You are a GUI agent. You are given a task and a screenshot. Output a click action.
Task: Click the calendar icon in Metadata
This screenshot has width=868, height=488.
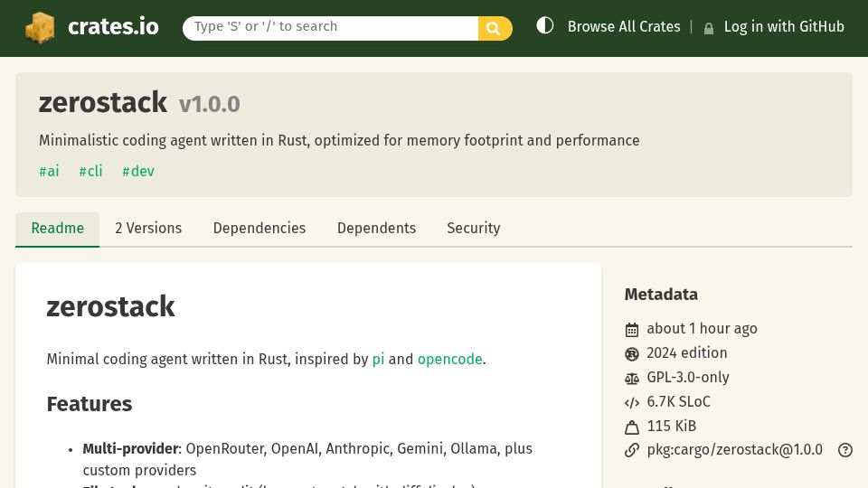tap(632, 330)
